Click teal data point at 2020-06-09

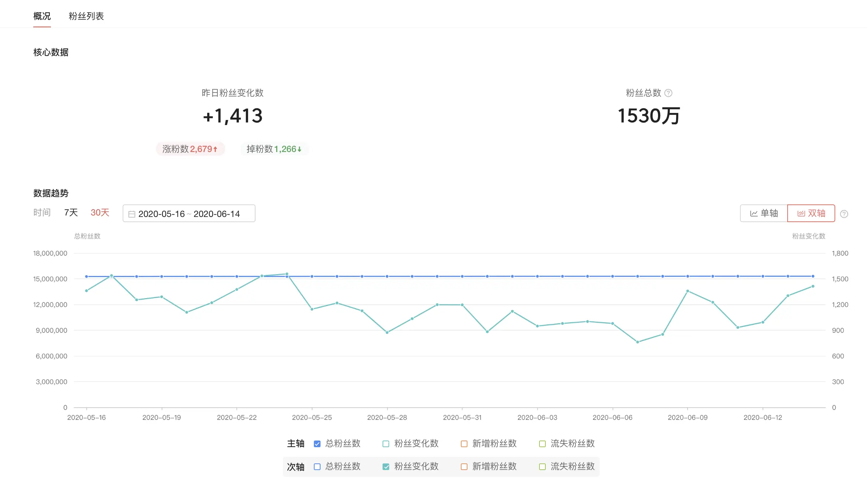(x=688, y=291)
